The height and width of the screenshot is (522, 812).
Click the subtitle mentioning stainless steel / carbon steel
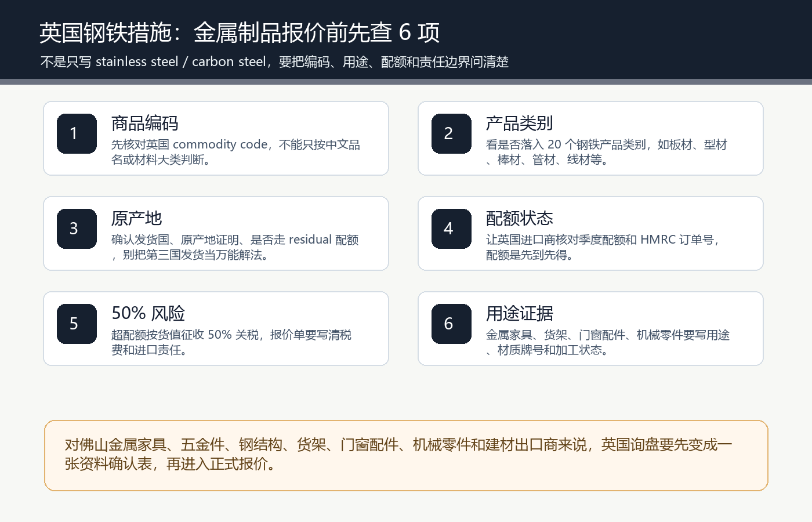(274, 61)
